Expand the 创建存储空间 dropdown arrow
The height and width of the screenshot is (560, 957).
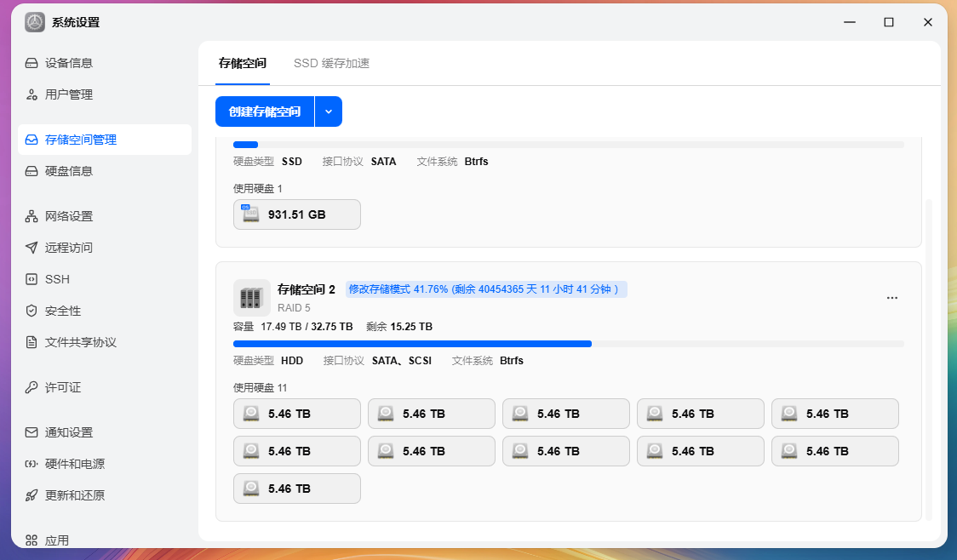click(x=329, y=111)
